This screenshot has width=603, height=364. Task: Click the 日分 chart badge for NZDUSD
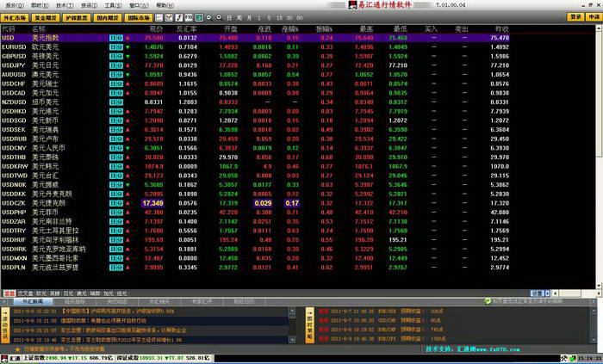pyautogui.click(x=116, y=102)
